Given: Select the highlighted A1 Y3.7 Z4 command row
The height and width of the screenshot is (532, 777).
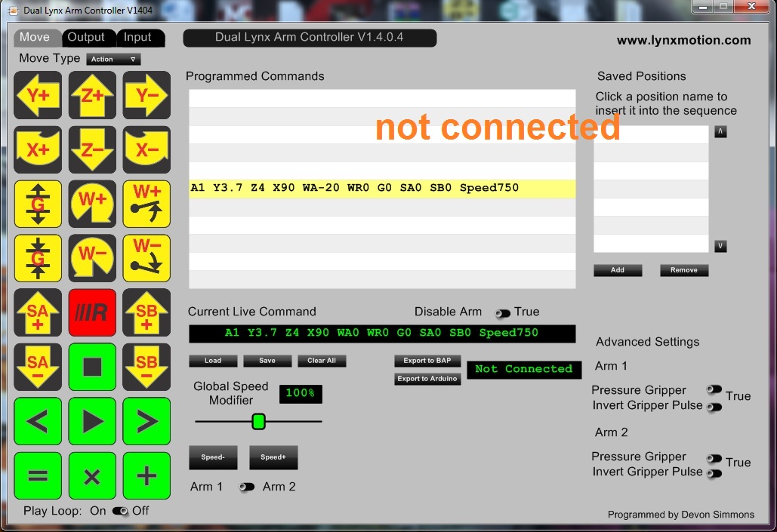Looking at the screenshot, I should pyautogui.click(x=382, y=188).
